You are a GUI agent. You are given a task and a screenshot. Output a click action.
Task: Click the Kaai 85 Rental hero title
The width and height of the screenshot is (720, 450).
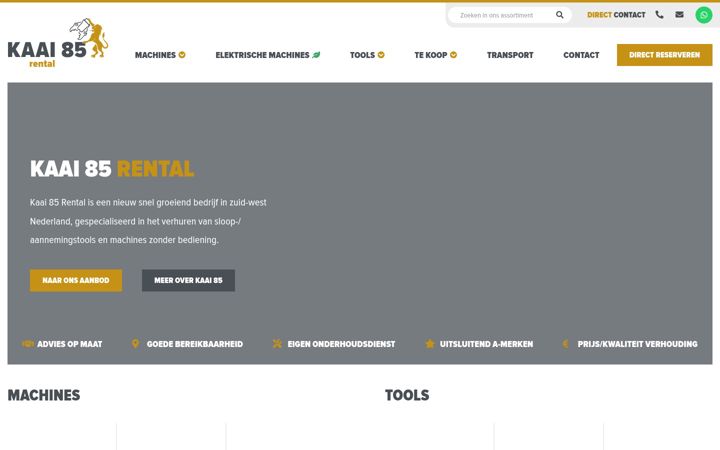[112, 169]
